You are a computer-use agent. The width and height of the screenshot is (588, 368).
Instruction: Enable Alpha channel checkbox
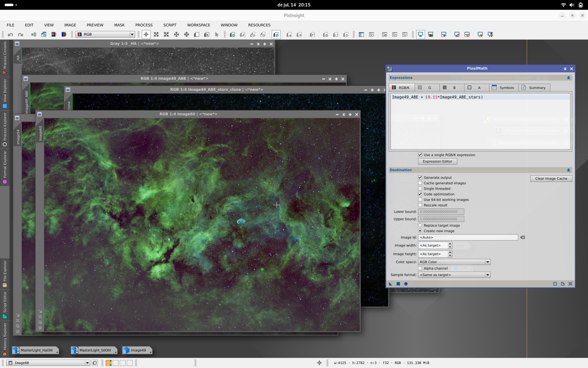[420, 268]
